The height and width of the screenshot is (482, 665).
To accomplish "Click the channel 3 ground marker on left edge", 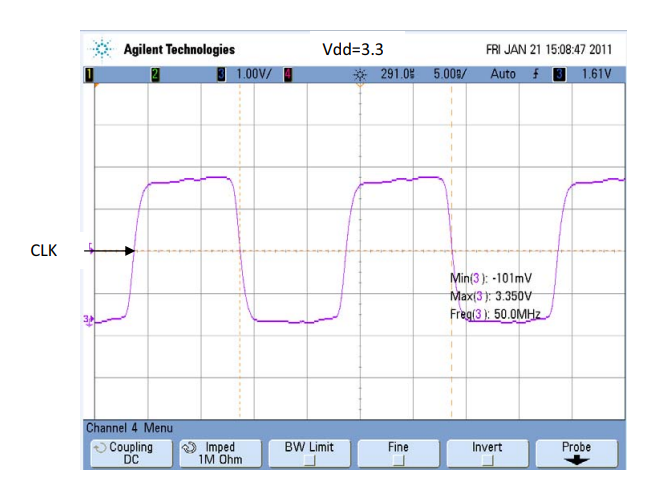I will pos(88,319).
